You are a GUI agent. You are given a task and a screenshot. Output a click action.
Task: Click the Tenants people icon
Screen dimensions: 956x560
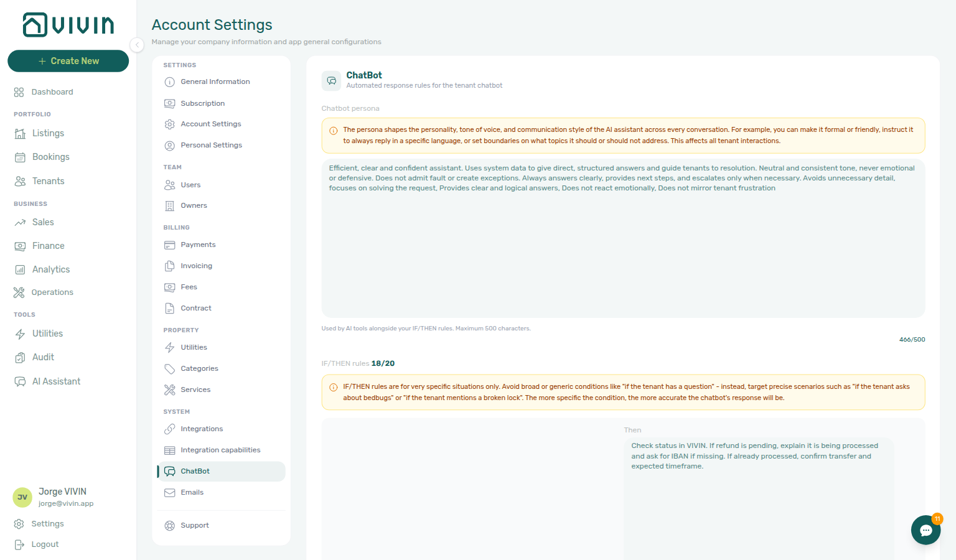pos(20,181)
